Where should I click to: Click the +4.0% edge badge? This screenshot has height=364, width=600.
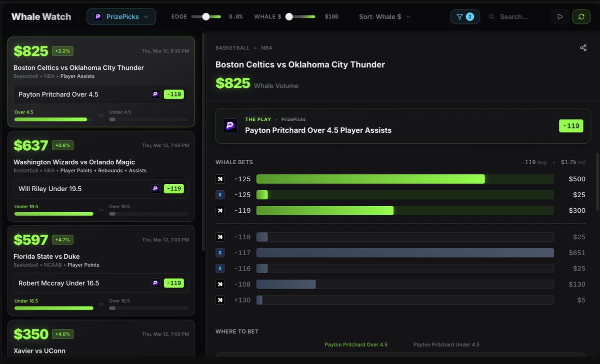tap(63, 334)
